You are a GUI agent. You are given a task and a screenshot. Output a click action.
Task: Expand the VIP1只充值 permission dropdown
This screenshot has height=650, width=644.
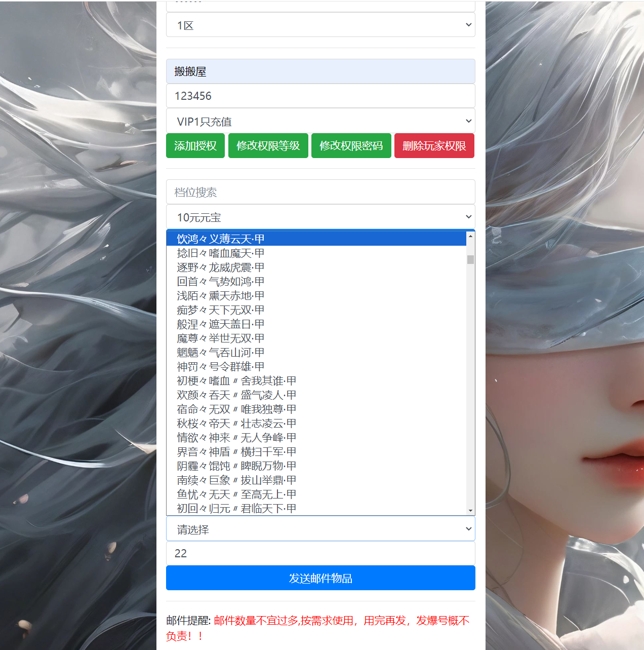[320, 121]
